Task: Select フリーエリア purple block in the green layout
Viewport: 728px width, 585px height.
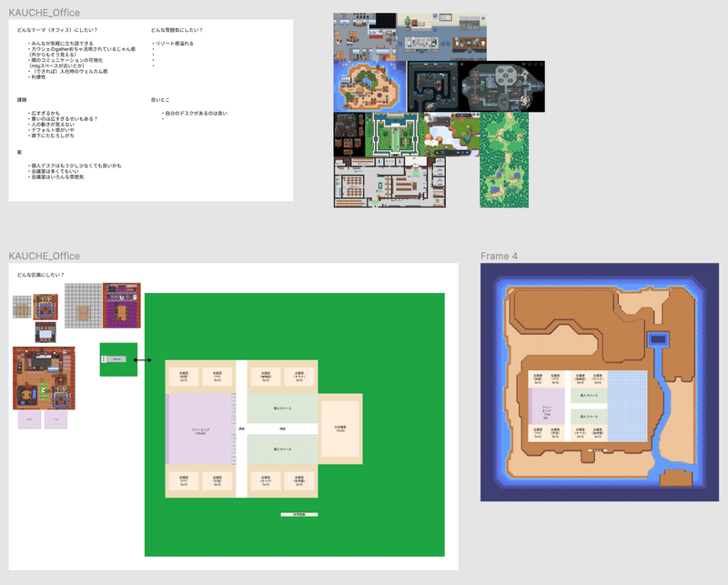Action: [200, 429]
